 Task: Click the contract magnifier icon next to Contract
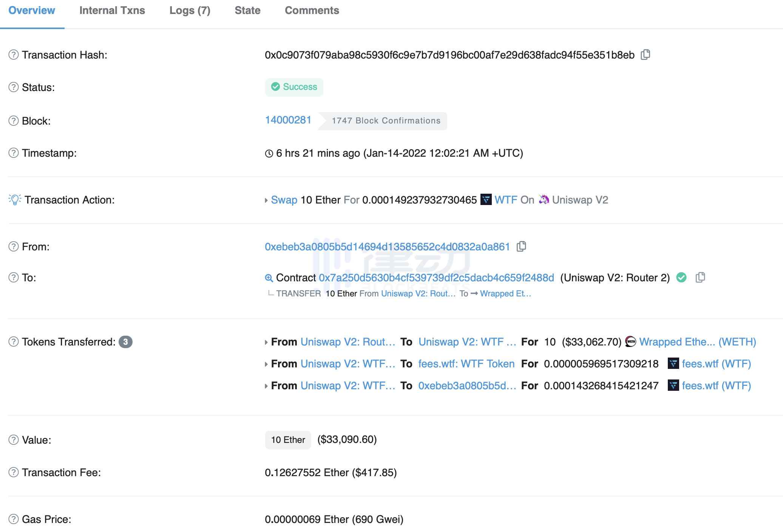pyautogui.click(x=269, y=278)
